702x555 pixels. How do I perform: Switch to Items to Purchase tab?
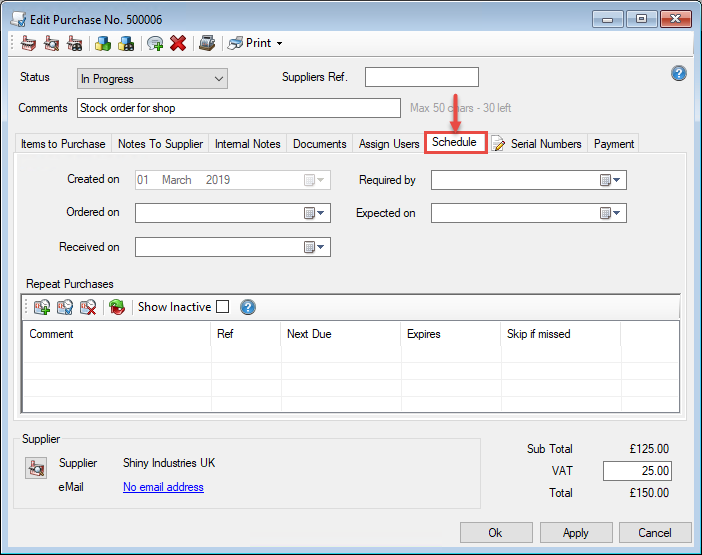click(x=63, y=144)
